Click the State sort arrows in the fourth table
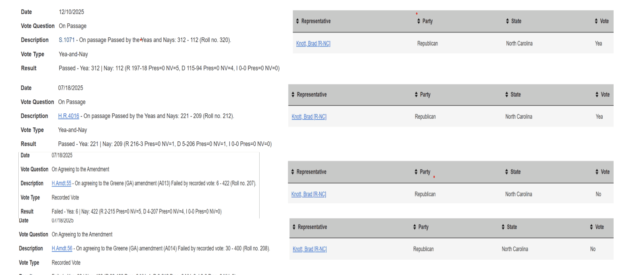The width and height of the screenshot is (644, 275). tap(502, 227)
